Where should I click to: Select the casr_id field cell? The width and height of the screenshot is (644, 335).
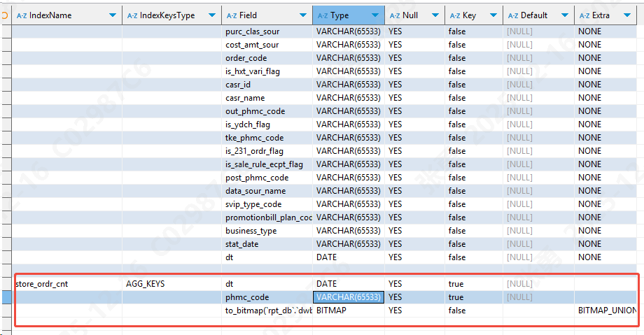(x=267, y=85)
